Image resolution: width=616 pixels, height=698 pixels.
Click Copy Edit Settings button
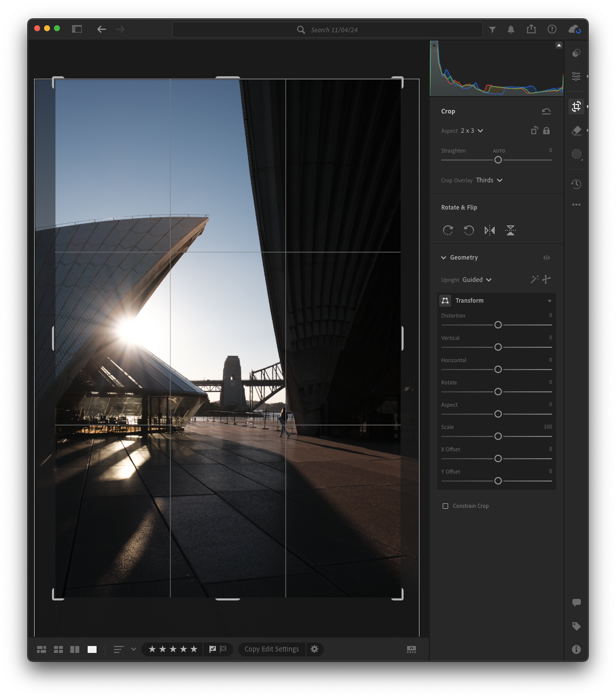pyautogui.click(x=272, y=649)
